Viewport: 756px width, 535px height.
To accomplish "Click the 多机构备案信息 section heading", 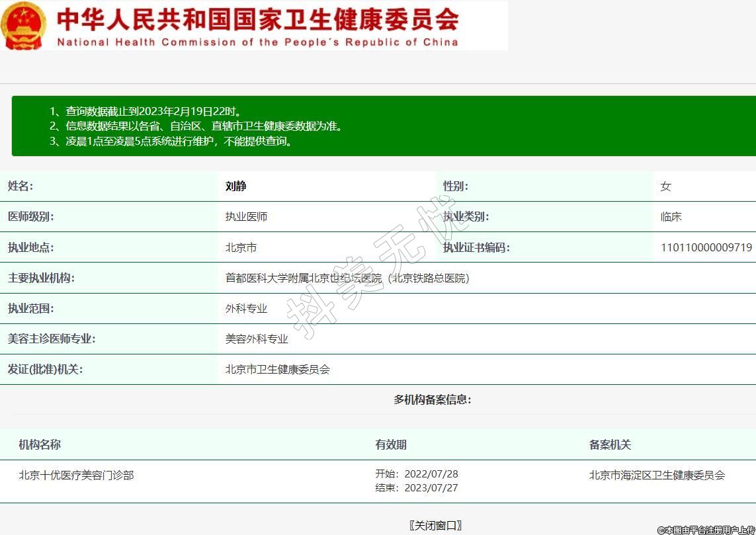I will [433, 399].
